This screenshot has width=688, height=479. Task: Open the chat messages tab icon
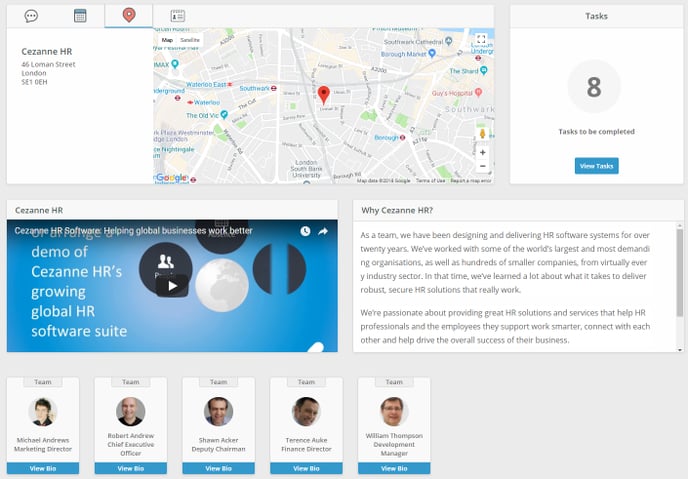coord(31,16)
